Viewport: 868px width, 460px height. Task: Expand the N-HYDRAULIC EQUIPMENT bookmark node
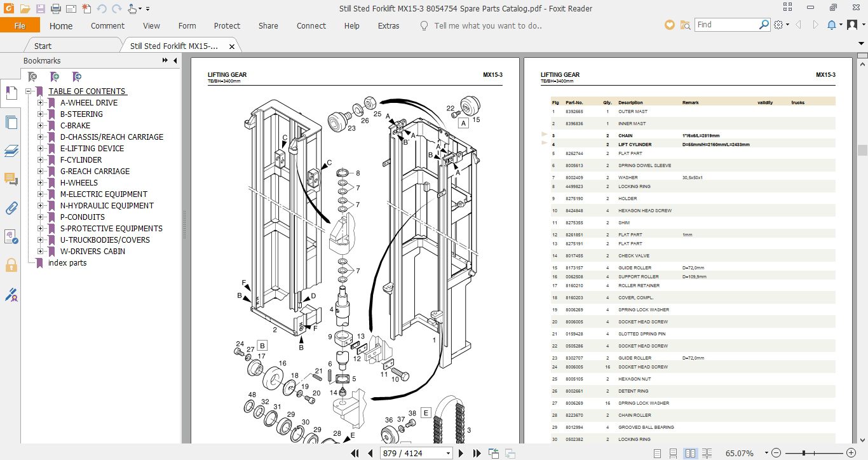tap(40, 206)
